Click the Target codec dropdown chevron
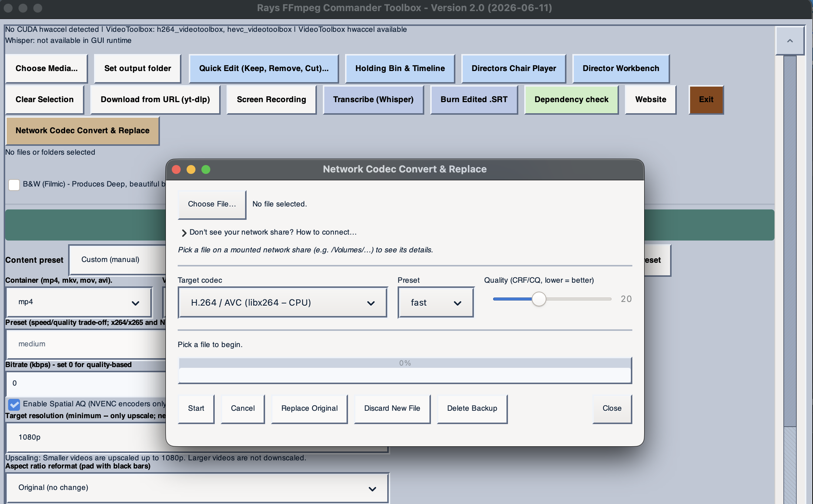This screenshot has width=813, height=504. coord(371,303)
